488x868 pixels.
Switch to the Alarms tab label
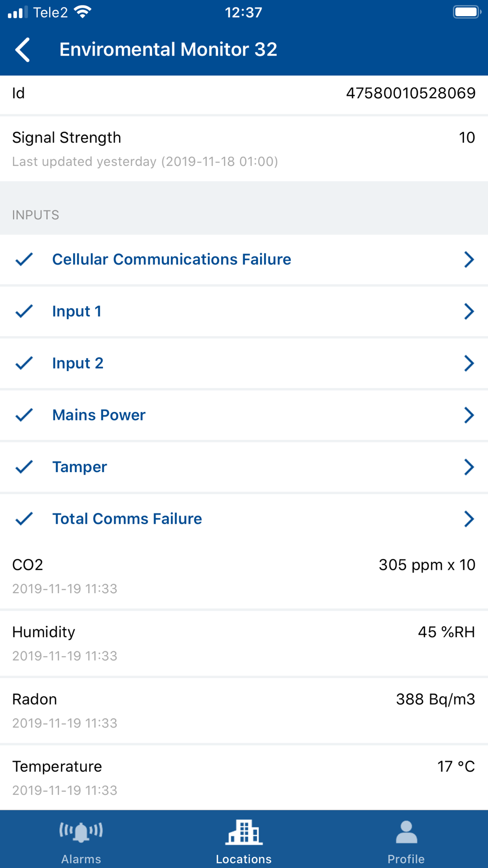click(81, 859)
